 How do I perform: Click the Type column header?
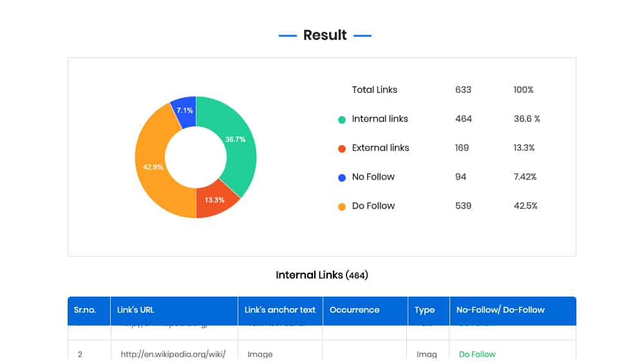(x=424, y=310)
